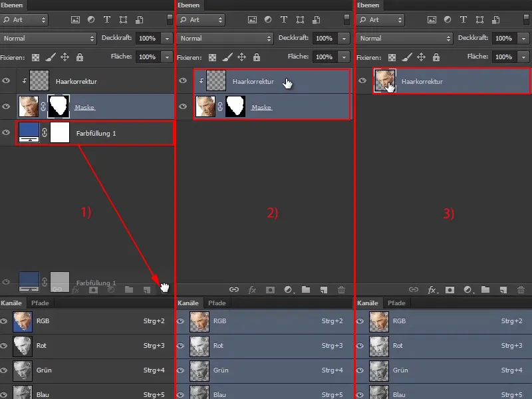The height and width of the screenshot is (399, 532).
Task: Filter pixel layers in the left panel
Action: (x=75, y=20)
